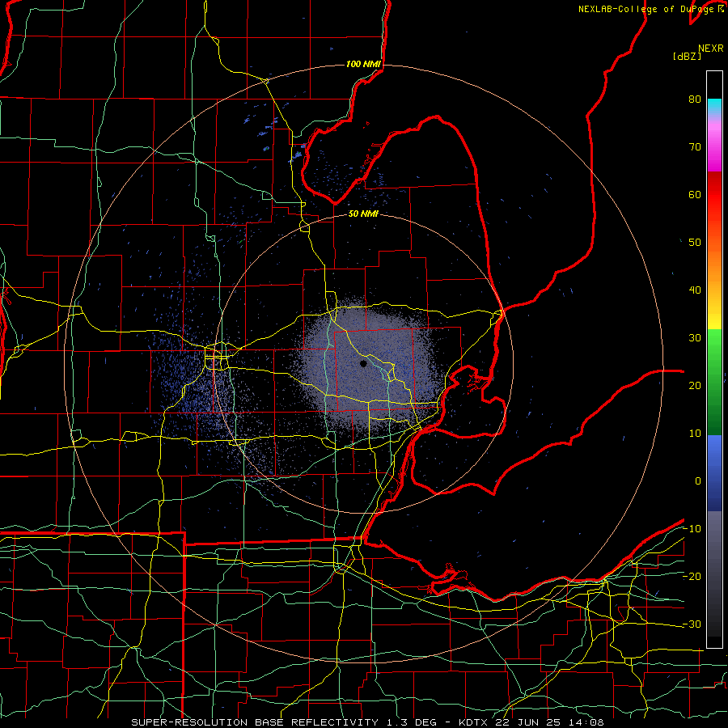Click the 50 NMI range ring label

tap(363, 214)
